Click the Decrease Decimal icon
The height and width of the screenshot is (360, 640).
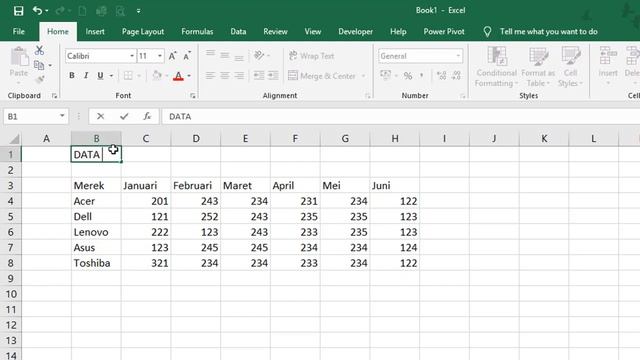coord(456,76)
